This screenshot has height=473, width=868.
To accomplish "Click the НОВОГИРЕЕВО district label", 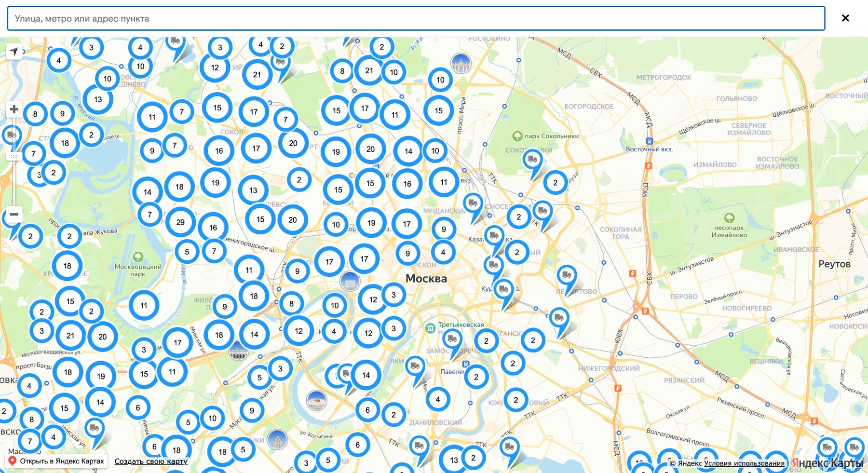I will coord(746,308).
